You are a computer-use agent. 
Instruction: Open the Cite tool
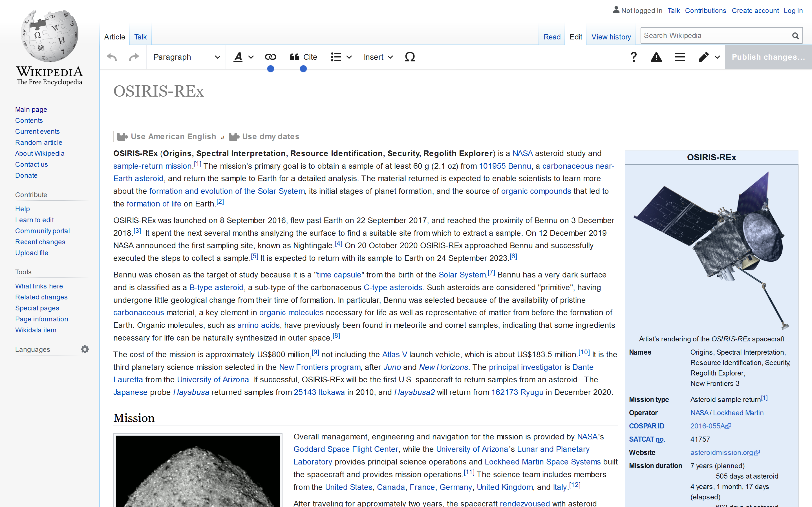tap(303, 57)
